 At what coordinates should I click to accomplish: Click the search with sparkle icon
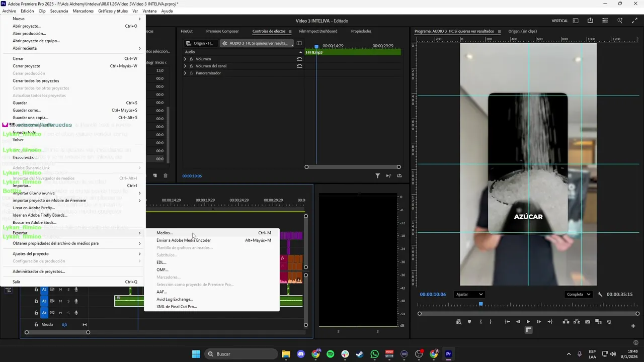pos(620,21)
